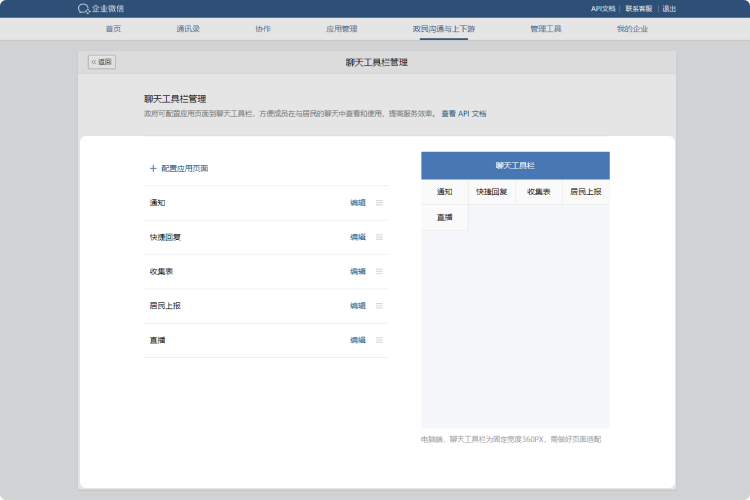Switch to 我的企业 tab
The image size is (750, 500).
coord(632,29)
